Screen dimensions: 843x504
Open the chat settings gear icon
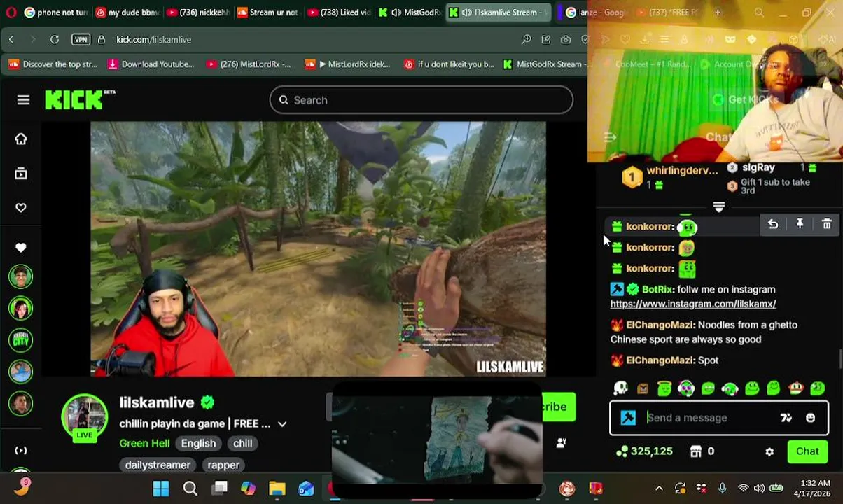coord(769,452)
